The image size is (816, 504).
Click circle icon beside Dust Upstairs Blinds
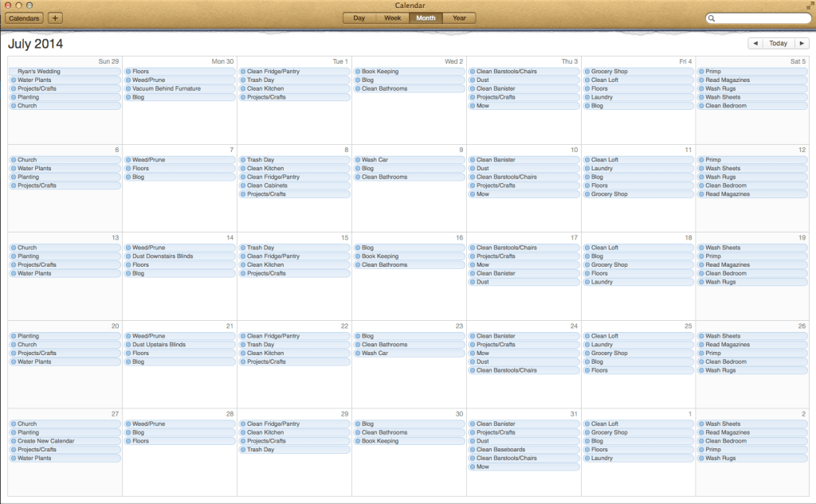tap(128, 345)
